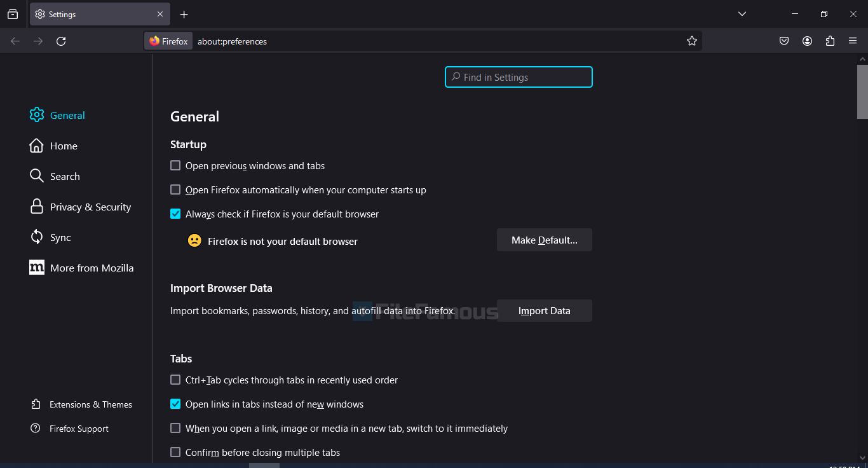The image size is (868, 468).
Task: Click the Find in Settings search field
Action: pyautogui.click(x=519, y=77)
